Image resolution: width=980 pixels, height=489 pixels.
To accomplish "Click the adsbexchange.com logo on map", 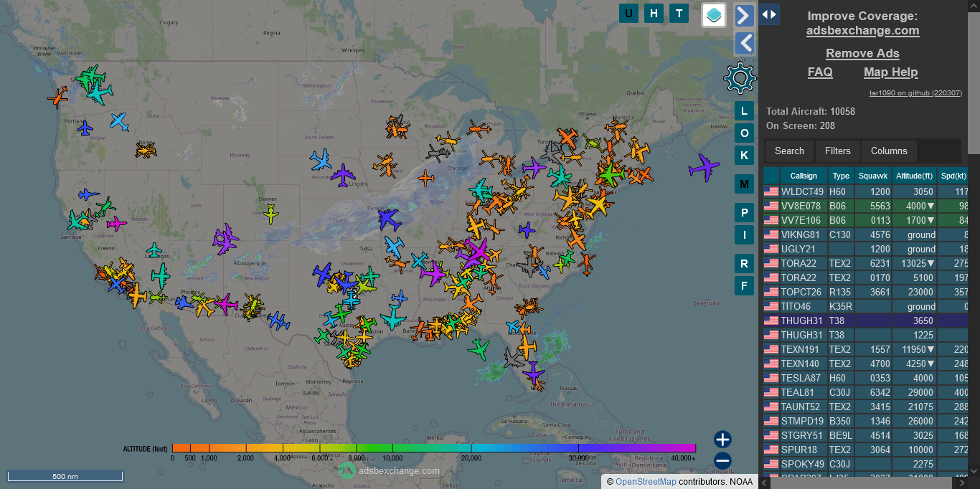I will tap(389, 470).
